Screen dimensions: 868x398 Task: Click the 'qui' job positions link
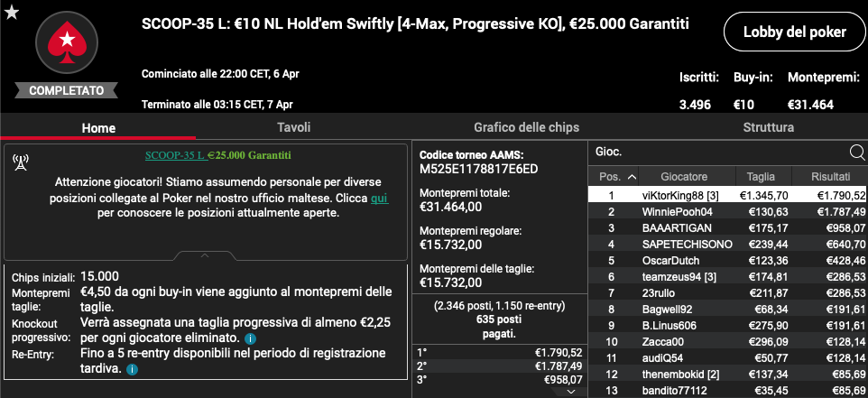coord(379,198)
